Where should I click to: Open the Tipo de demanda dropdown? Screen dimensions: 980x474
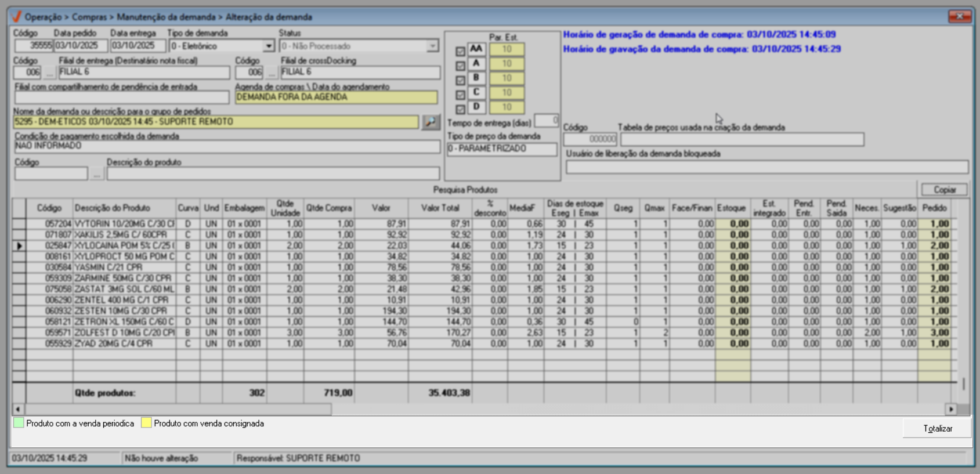coord(268,46)
